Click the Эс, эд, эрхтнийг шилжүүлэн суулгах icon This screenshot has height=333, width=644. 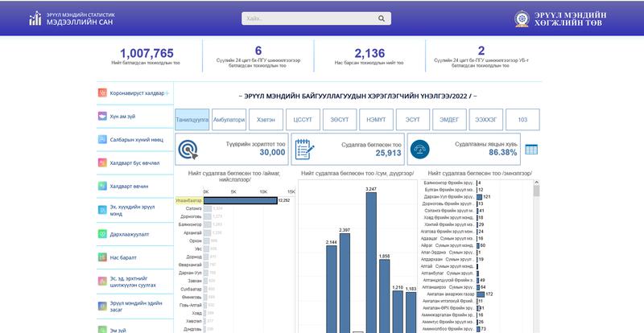[102, 282]
